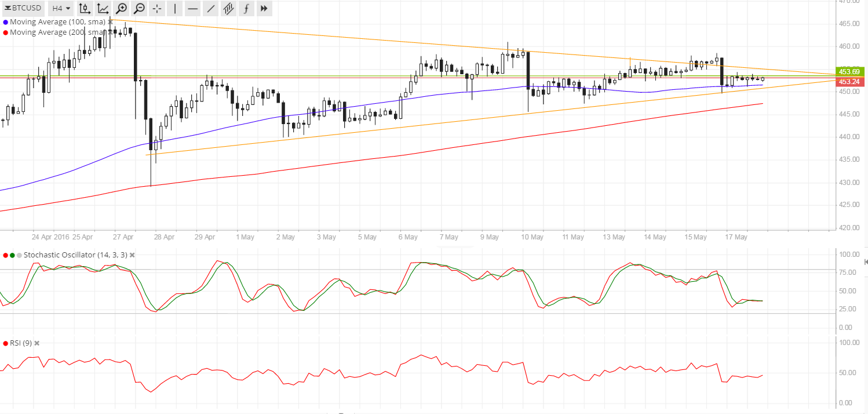
Task: Select the vertical line drawing tool
Action: [175, 8]
